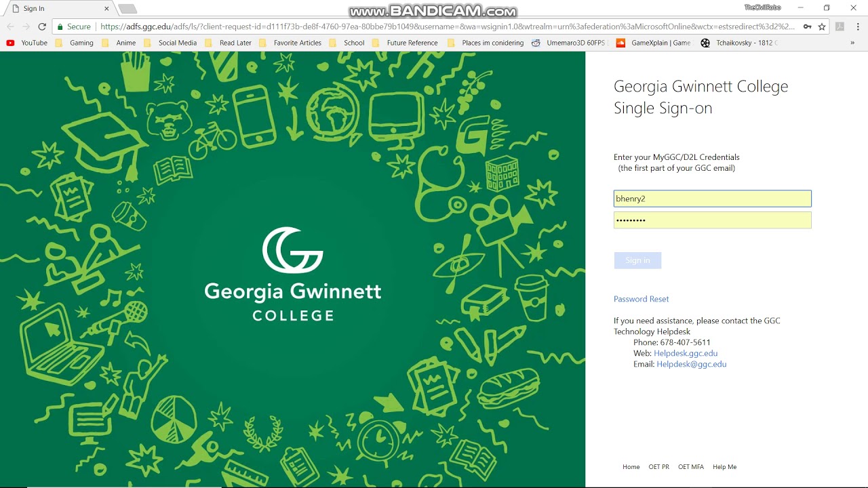
Task: Click the PDF extension icon
Action: (x=840, y=26)
